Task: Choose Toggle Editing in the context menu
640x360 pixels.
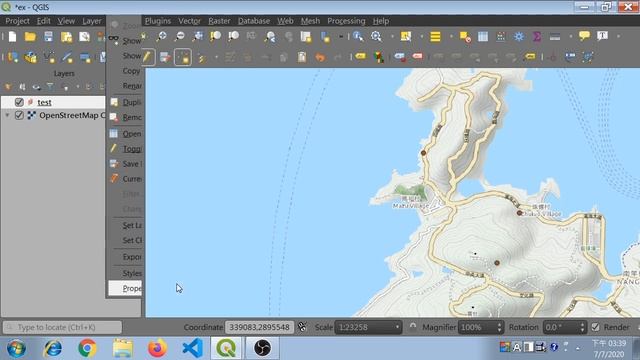Action: pyautogui.click(x=125, y=149)
